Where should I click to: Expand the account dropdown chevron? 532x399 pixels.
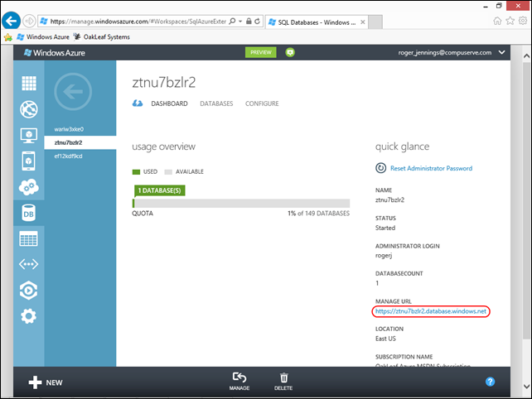pyautogui.click(x=502, y=52)
